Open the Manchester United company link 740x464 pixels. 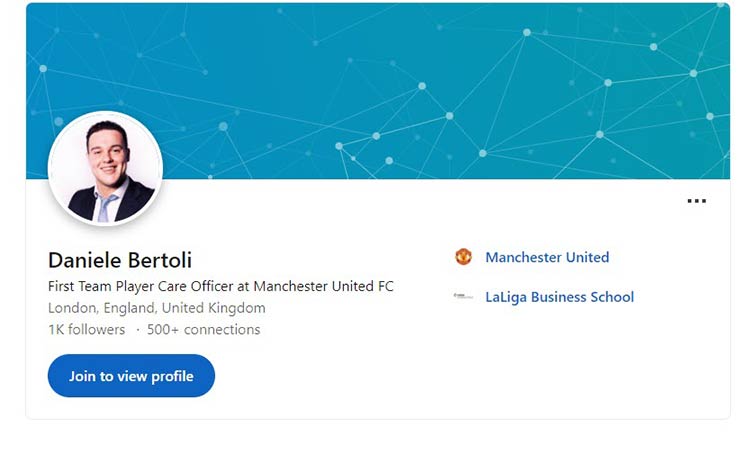coord(546,257)
